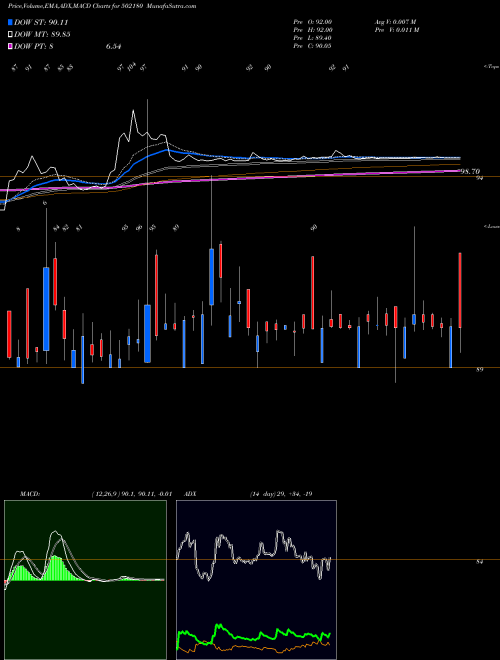
Task: Click the MACD (12,26,9) parameter values
Action: pos(131,494)
